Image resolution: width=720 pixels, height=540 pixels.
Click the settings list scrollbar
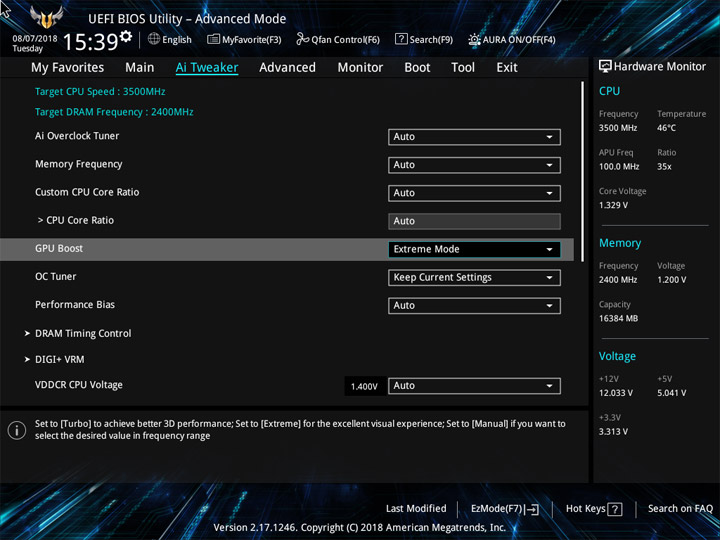pos(583,172)
